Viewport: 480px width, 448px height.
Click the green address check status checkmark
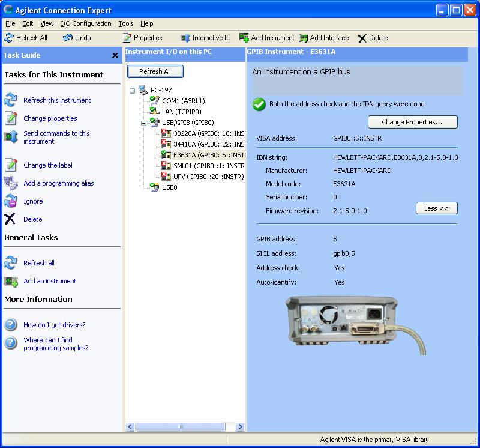coord(259,104)
